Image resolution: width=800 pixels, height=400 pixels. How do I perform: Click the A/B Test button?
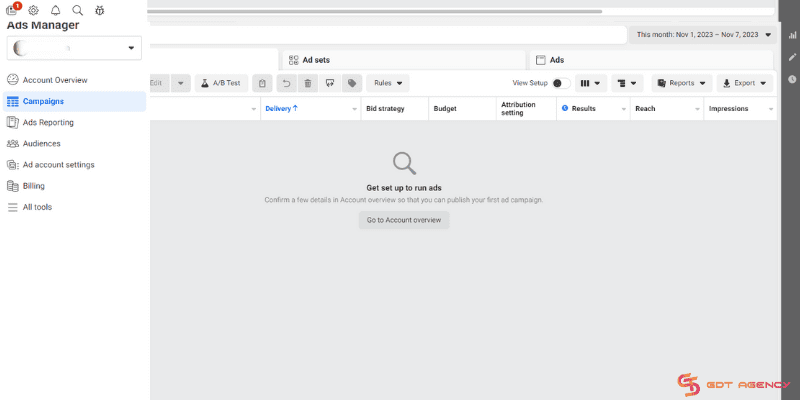point(221,83)
